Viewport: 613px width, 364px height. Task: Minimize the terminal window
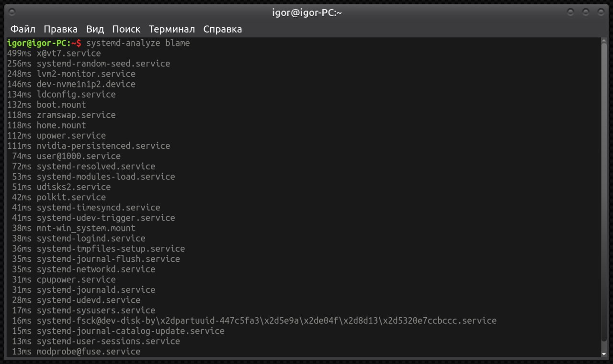570,11
